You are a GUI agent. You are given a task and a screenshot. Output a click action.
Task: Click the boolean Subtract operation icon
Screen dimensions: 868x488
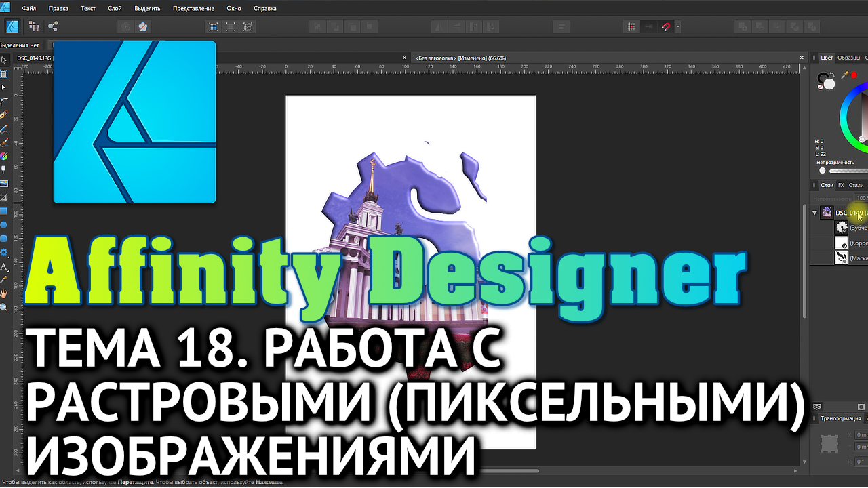pyautogui.click(x=761, y=27)
